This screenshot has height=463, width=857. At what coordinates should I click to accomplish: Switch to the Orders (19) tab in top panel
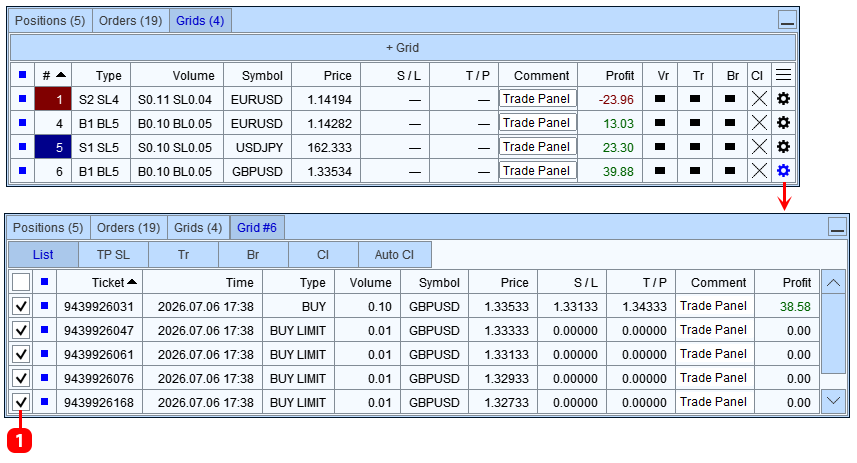pos(131,21)
